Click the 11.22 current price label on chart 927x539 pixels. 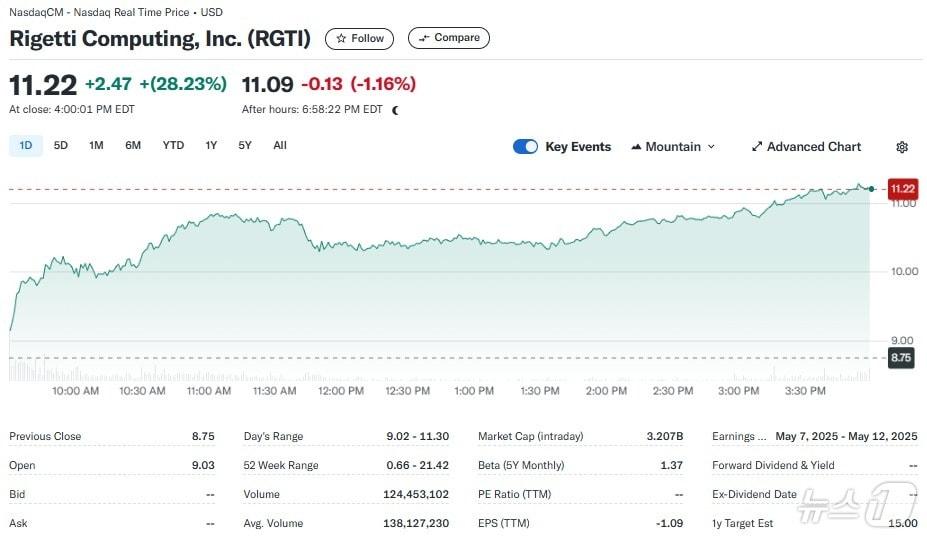[x=901, y=189]
